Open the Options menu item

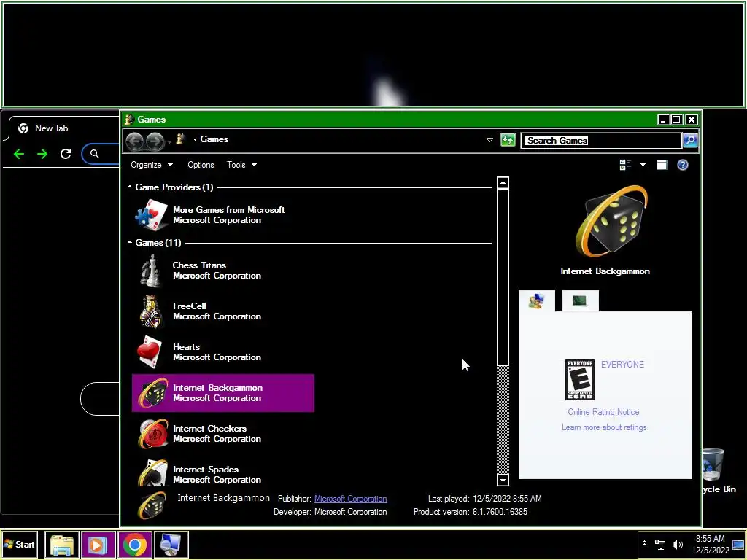(201, 165)
